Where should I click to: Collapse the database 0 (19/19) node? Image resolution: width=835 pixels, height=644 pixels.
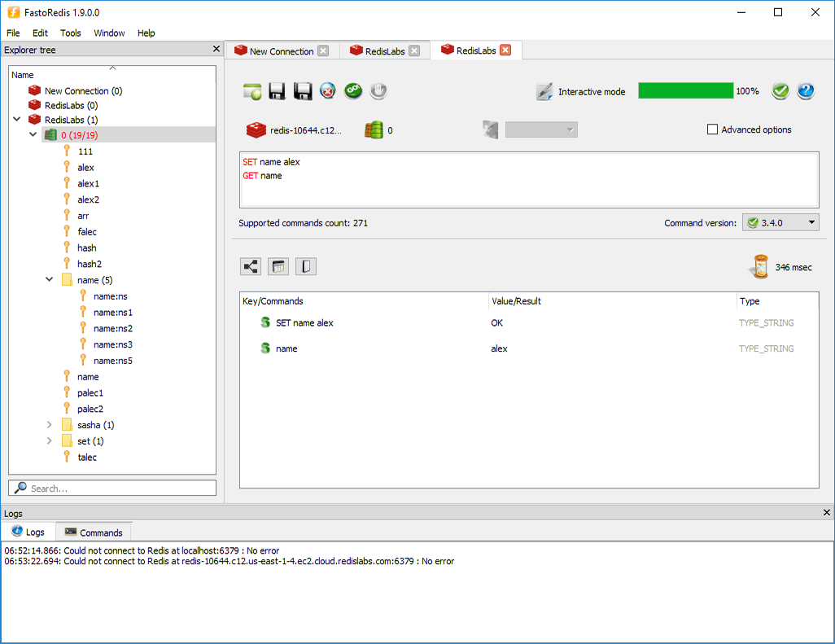[x=33, y=135]
